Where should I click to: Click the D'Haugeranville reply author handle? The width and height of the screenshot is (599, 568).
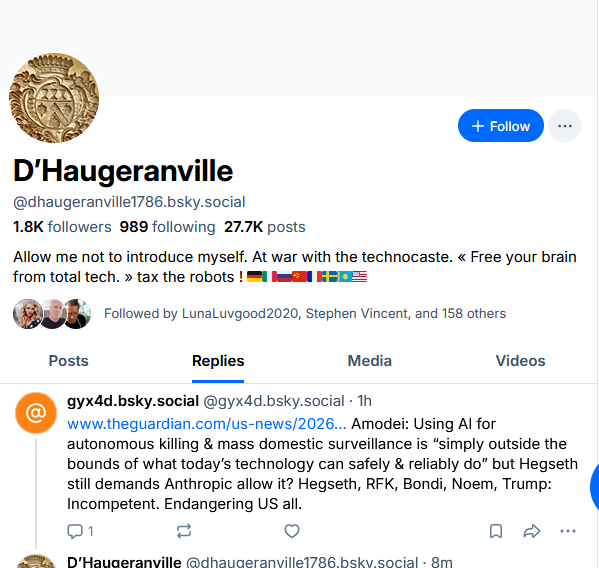point(302,562)
